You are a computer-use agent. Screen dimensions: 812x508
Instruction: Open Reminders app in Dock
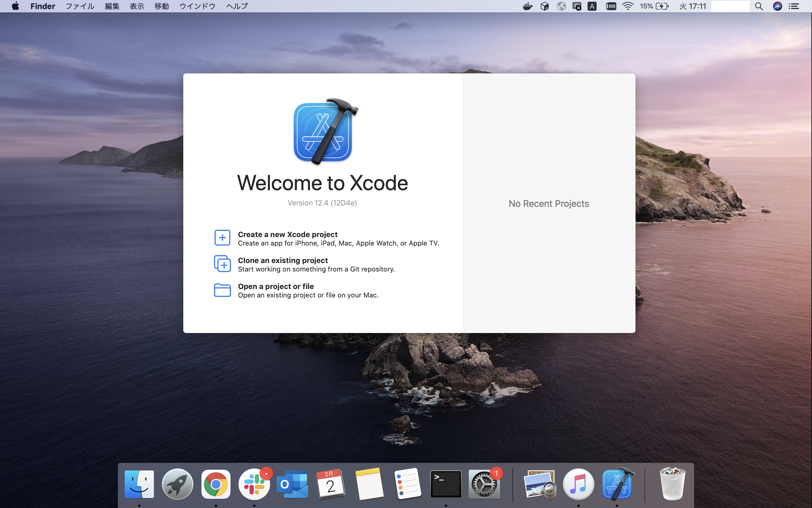pyautogui.click(x=407, y=484)
